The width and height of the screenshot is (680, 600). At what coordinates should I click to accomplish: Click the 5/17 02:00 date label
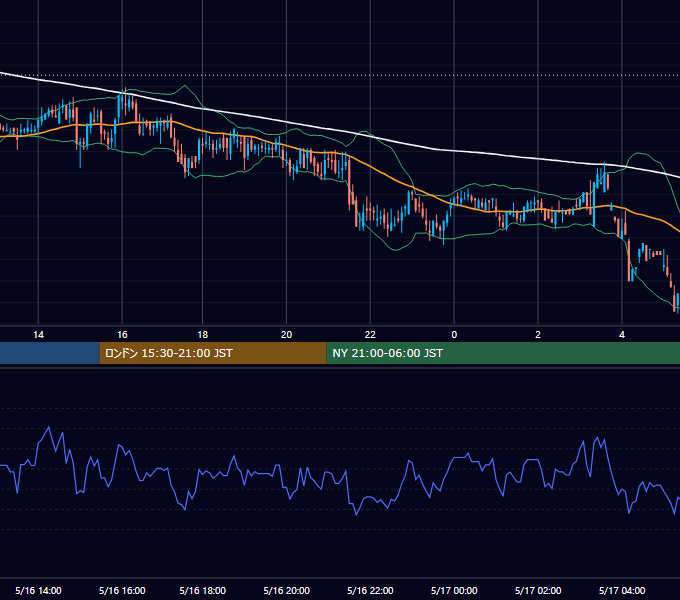(x=538, y=590)
